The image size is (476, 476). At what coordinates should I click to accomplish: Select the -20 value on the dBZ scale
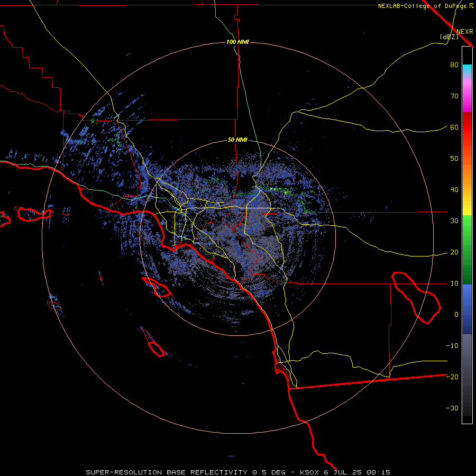[452, 377]
